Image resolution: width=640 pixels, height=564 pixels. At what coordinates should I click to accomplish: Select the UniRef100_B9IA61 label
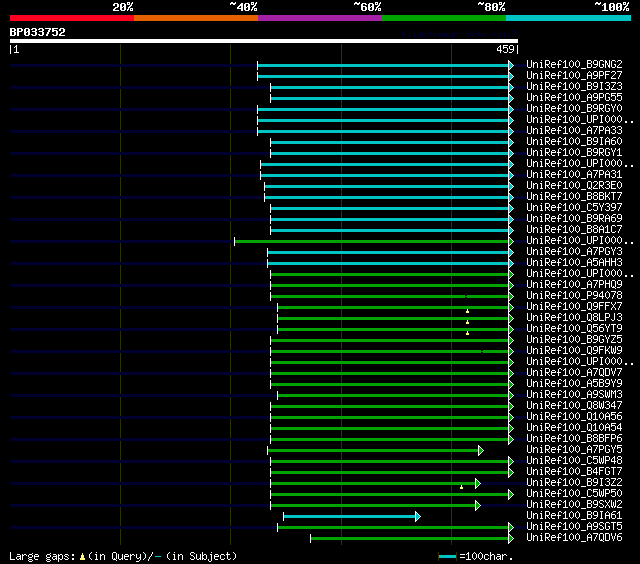click(x=574, y=516)
